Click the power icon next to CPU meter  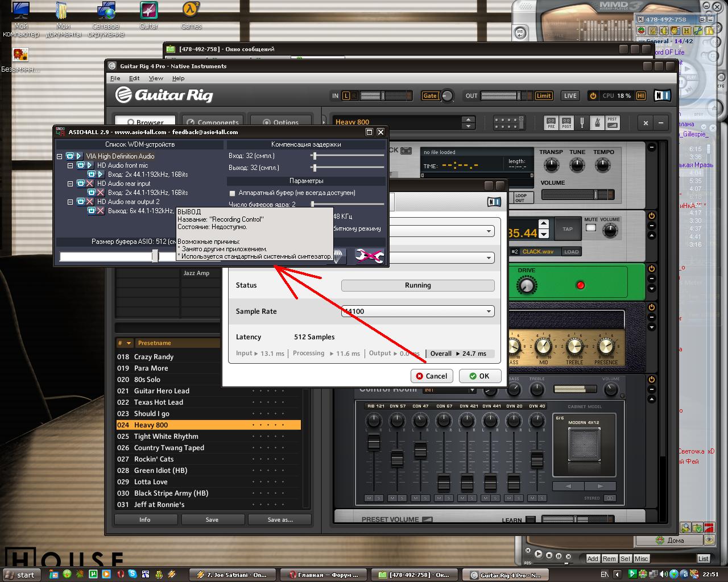(x=593, y=95)
